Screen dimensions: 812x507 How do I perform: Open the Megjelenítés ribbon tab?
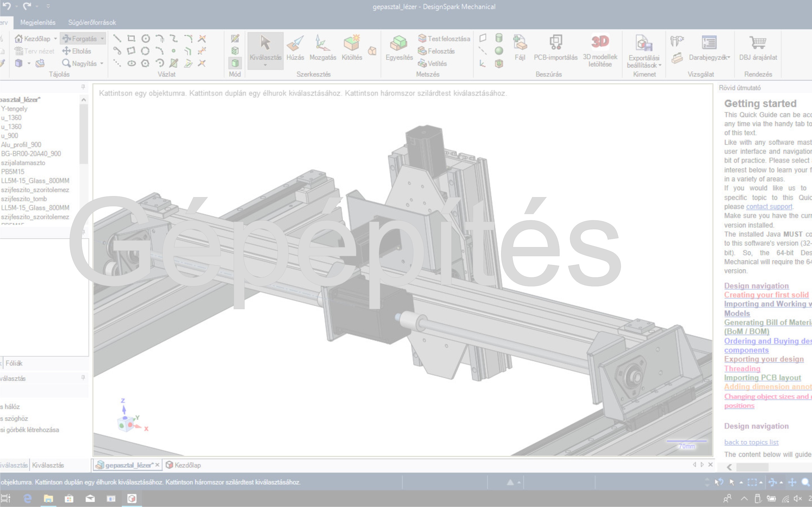38,23
